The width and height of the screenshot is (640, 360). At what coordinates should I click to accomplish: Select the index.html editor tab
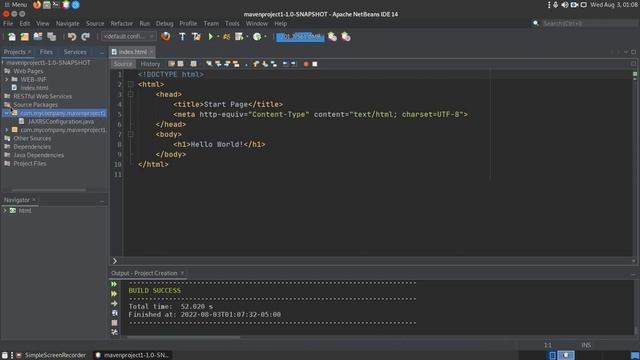pos(132,52)
